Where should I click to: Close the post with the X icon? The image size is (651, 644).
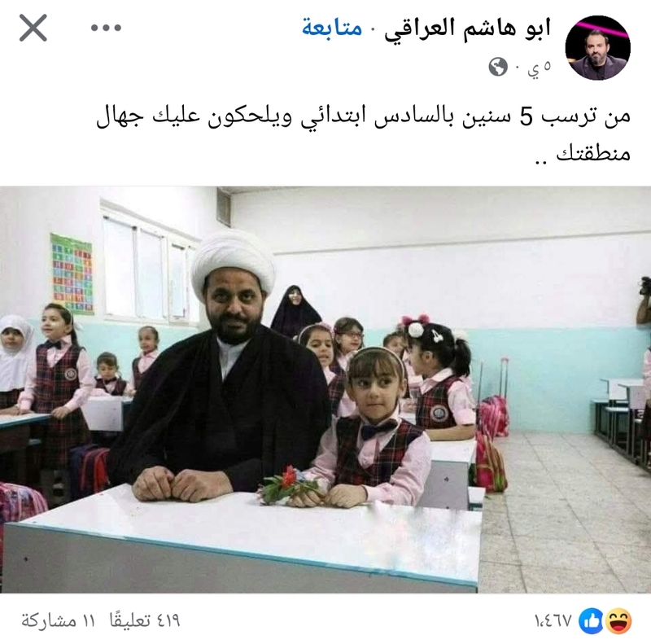point(33,28)
